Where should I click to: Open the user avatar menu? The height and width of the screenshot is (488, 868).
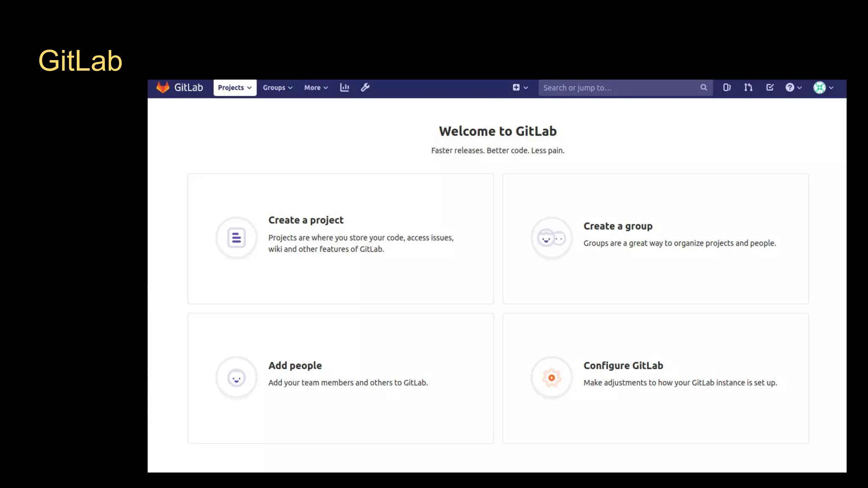pos(823,87)
